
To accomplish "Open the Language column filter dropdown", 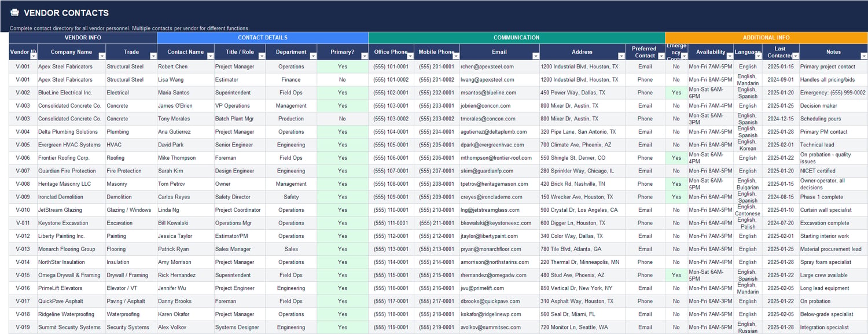I will click(x=758, y=56).
